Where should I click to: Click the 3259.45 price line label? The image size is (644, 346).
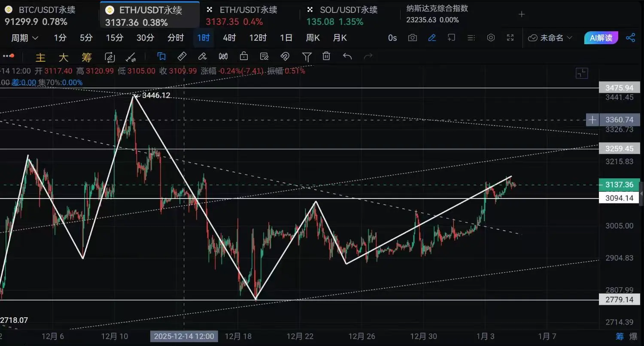click(620, 149)
